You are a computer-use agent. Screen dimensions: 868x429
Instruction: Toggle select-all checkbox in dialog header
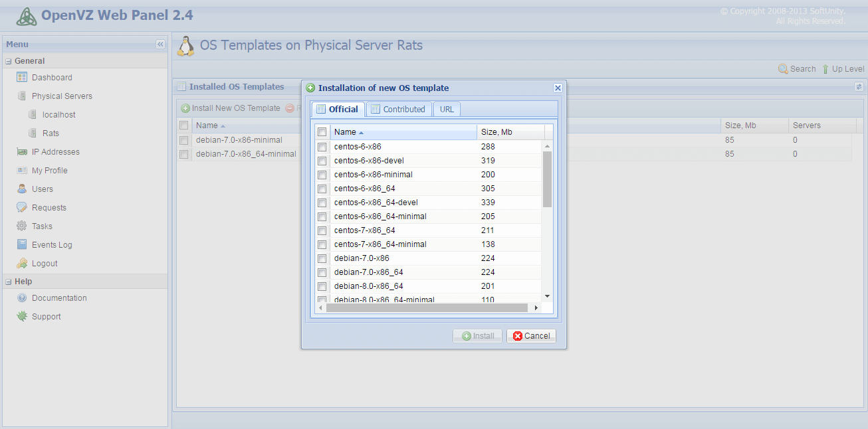click(x=322, y=132)
